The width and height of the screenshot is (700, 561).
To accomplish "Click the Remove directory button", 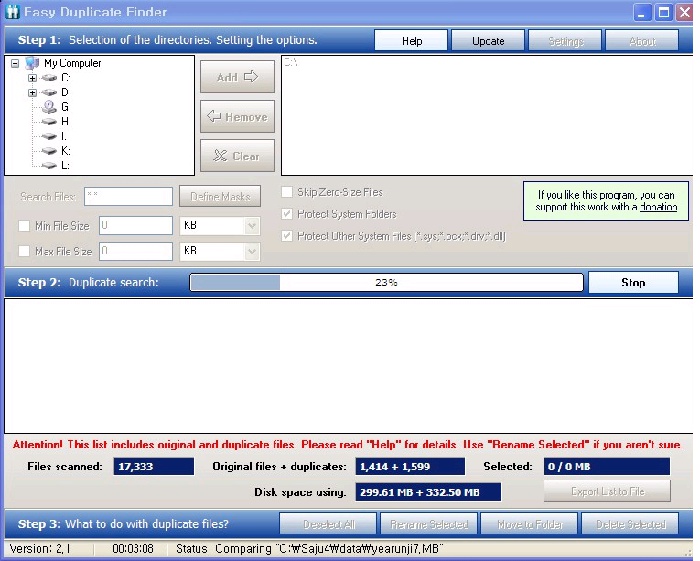I will coord(238,116).
